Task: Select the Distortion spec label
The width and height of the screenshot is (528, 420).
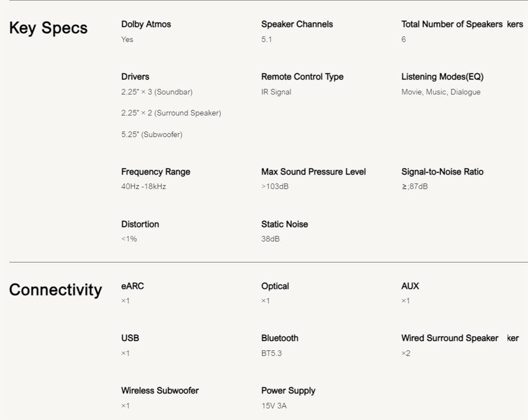Action: tap(140, 224)
